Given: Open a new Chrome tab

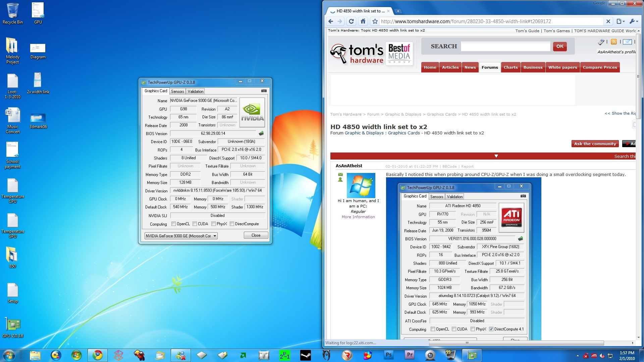Looking at the screenshot, I should 398,11.
